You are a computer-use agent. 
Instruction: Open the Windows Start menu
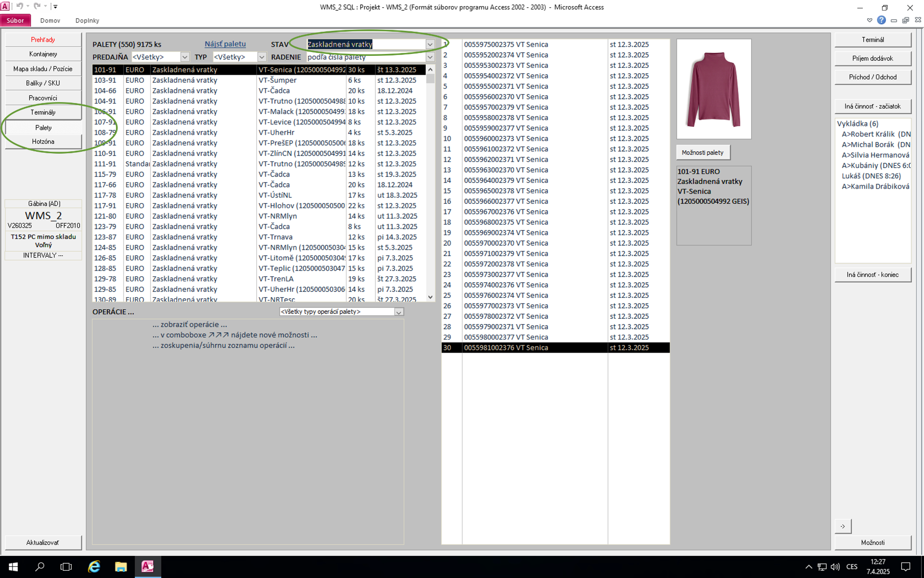[13, 567]
